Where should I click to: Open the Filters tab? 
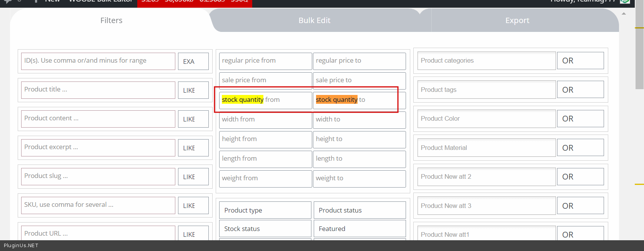pyautogui.click(x=111, y=20)
